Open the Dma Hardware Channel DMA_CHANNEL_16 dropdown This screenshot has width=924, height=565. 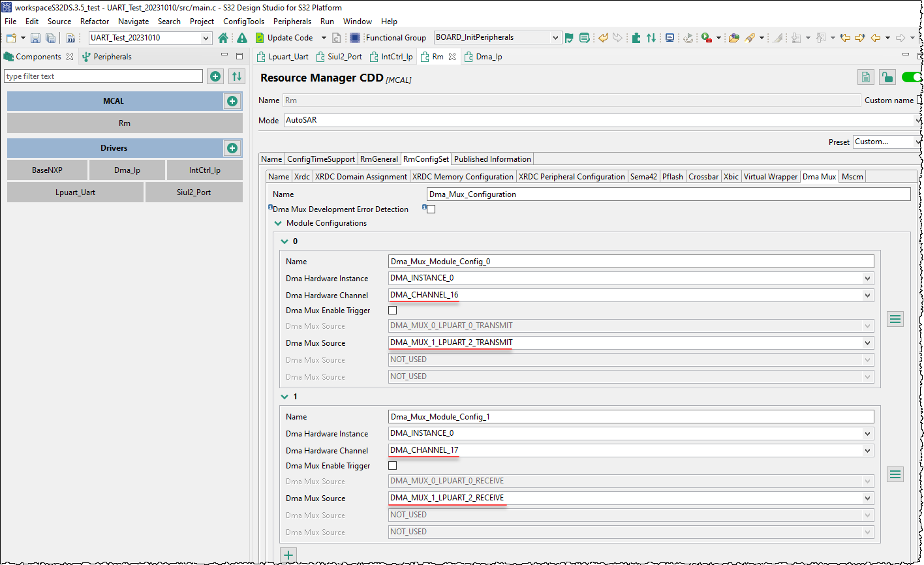tap(868, 295)
